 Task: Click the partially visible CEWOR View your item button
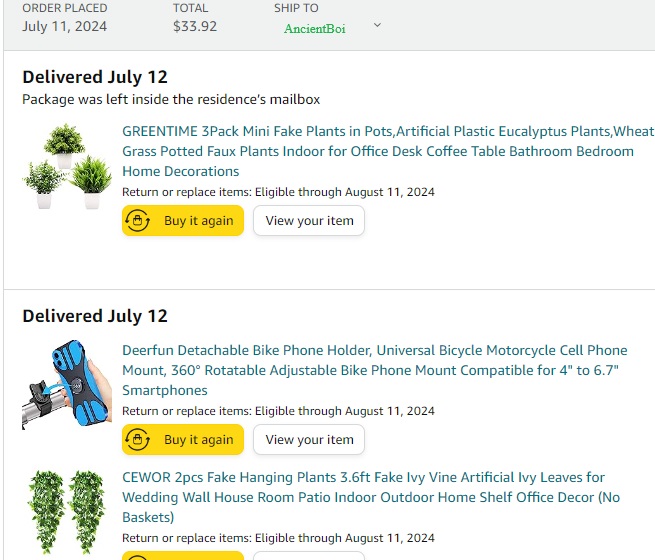[309, 556]
